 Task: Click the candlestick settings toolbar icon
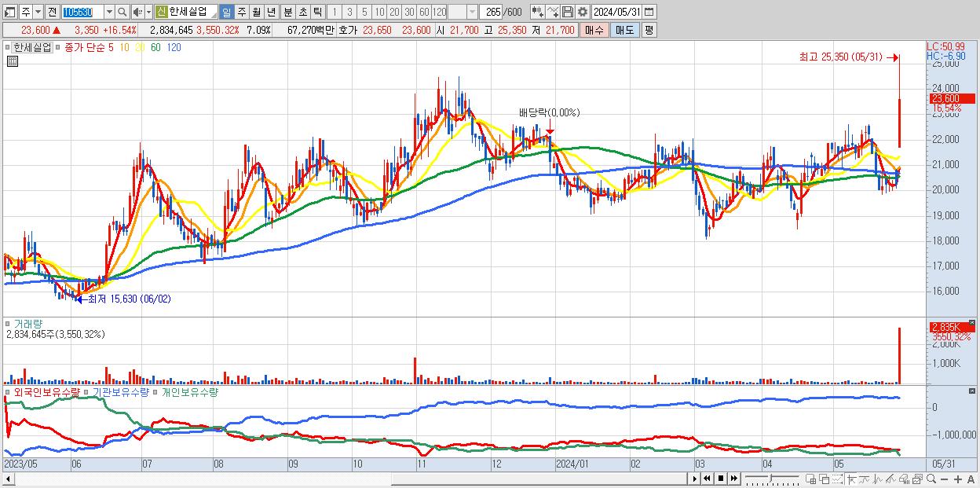[537, 12]
